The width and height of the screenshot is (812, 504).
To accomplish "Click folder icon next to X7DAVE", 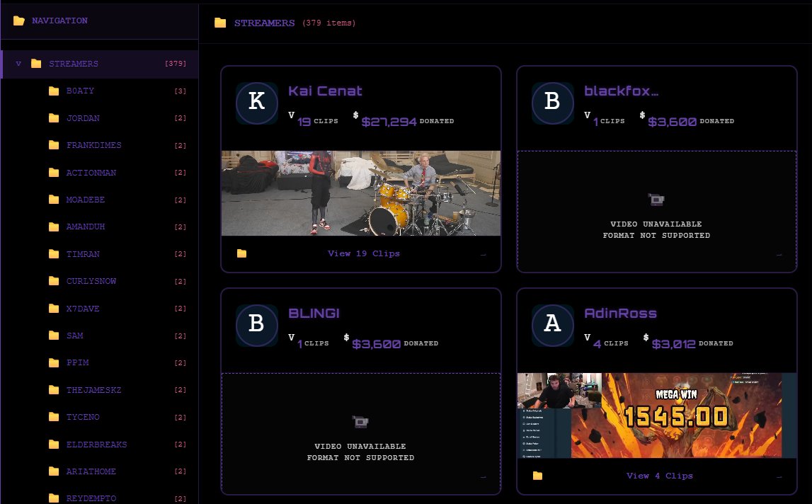I will coord(54,308).
